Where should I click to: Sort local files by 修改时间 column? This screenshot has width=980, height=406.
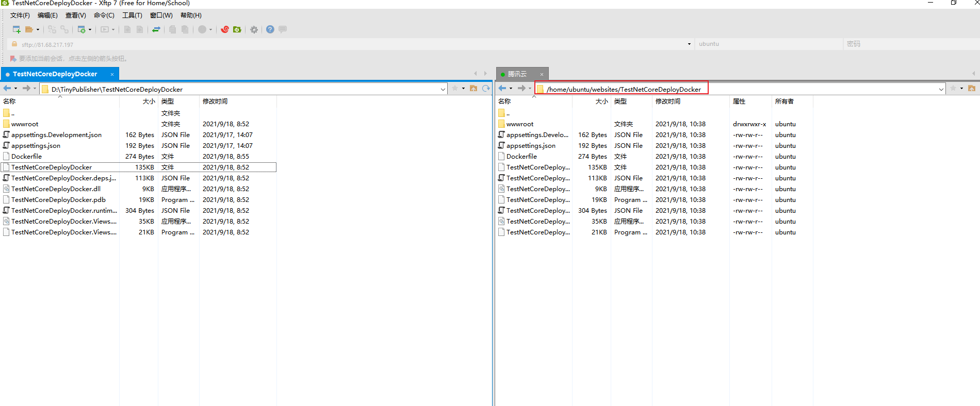(x=215, y=102)
